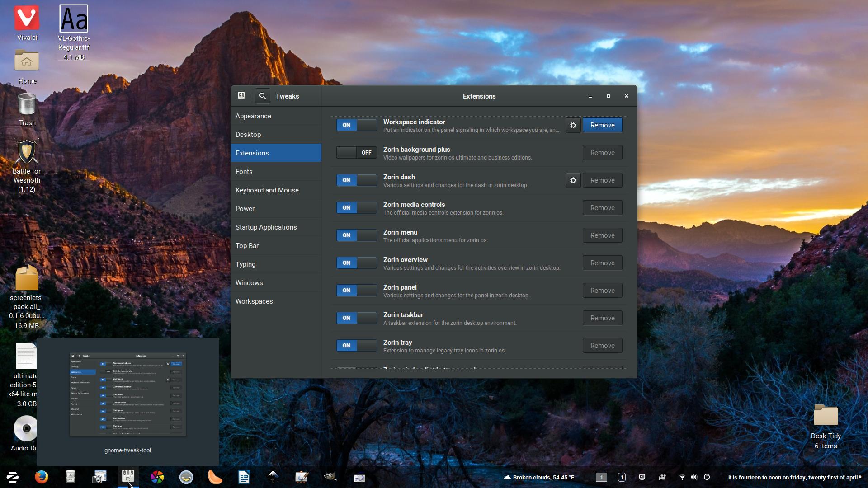
Task: Click the Firefox browser icon in taskbar
Action: 41,477
